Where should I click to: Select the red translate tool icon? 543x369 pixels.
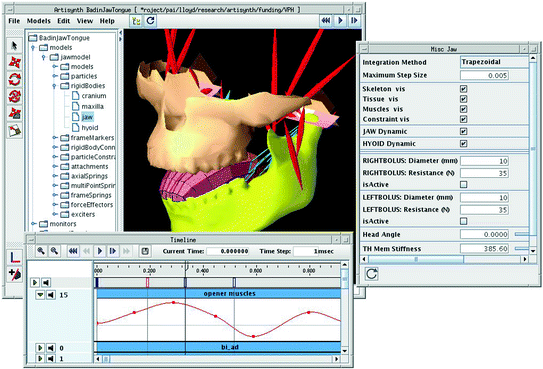[14, 63]
